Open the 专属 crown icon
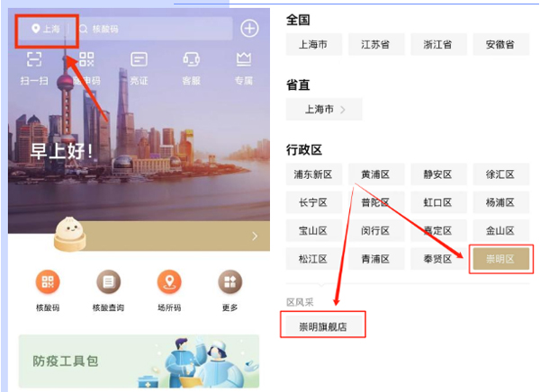This screenshot has width=540, height=392. (244, 59)
